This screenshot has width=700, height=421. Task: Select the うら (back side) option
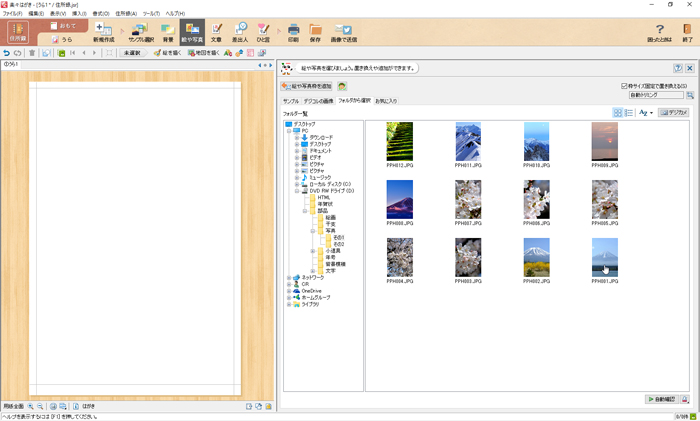click(64, 38)
